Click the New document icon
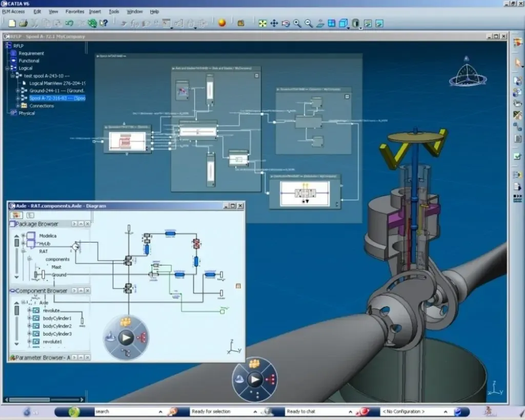This screenshot has width=525, height=420. click(12, 23)
